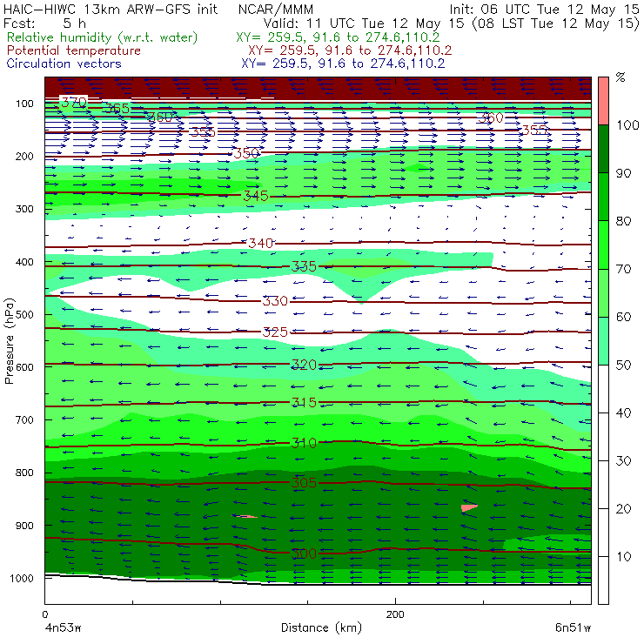Image resolution: width=644 pixels, height=644 pixels.
Task: Select the 350 contour label
Action: (x=246, y=153)
